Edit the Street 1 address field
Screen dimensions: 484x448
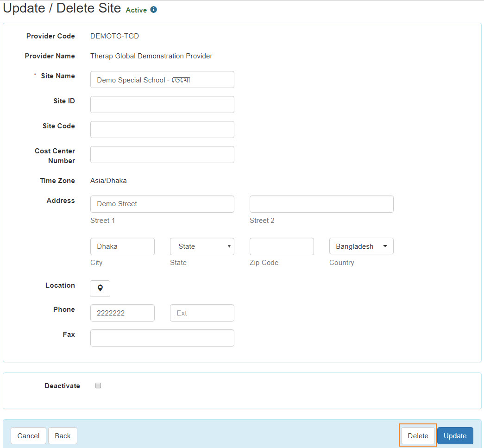(x=162, y=204)
